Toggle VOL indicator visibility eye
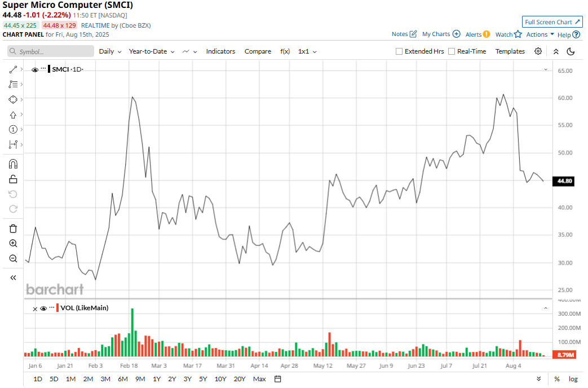The image size is (588, 388). (43, 308)
